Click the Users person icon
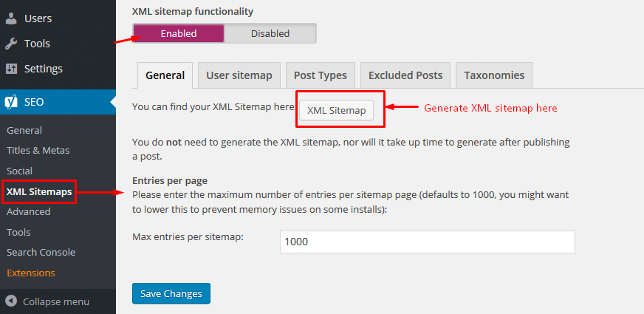 (x=12, y=18)
